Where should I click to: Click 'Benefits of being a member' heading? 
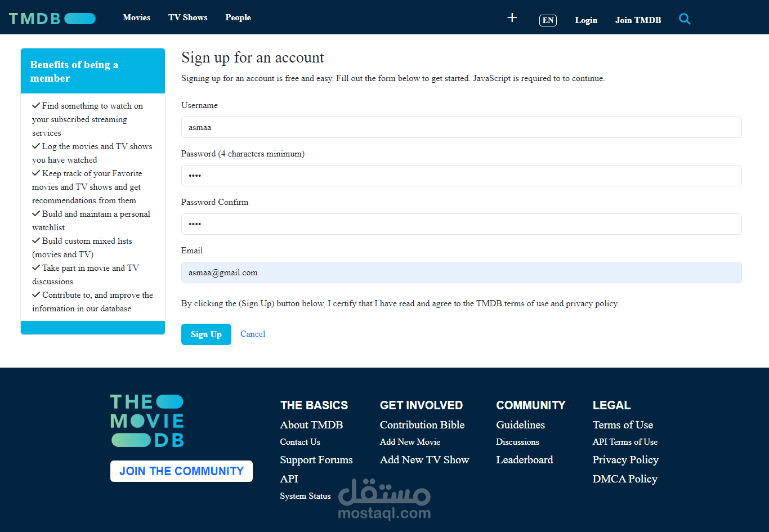coord(74,71)
